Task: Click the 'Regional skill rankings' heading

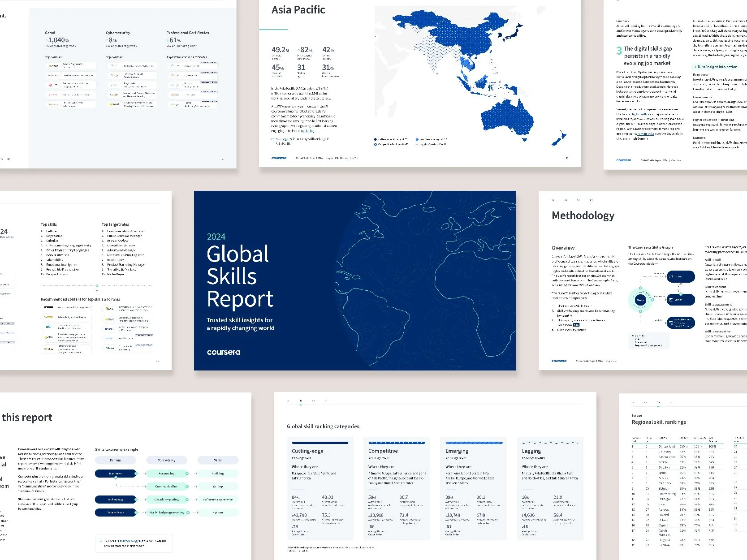Action: [659, 422]
